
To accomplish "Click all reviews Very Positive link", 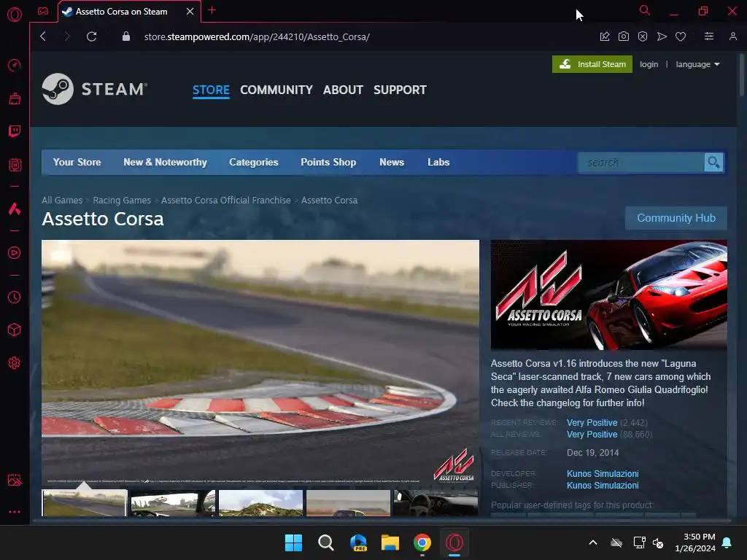I will click(592, 435).
